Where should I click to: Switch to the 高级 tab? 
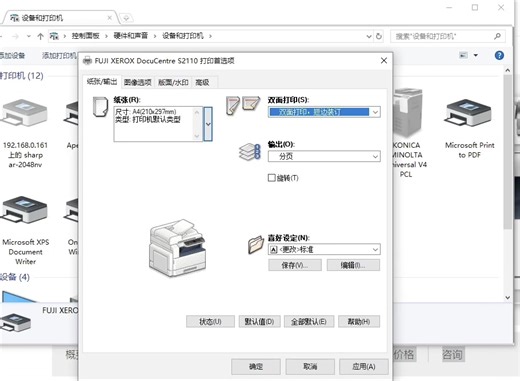202,82
